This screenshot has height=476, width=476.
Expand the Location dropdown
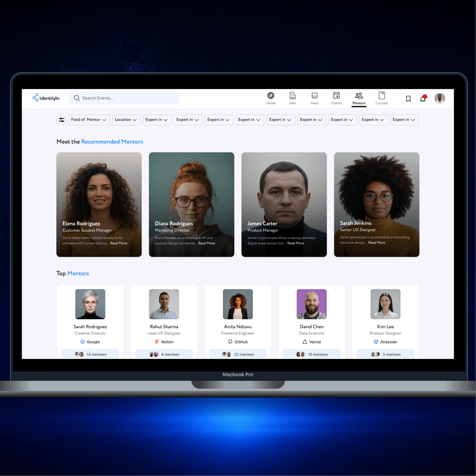point(126,120)
